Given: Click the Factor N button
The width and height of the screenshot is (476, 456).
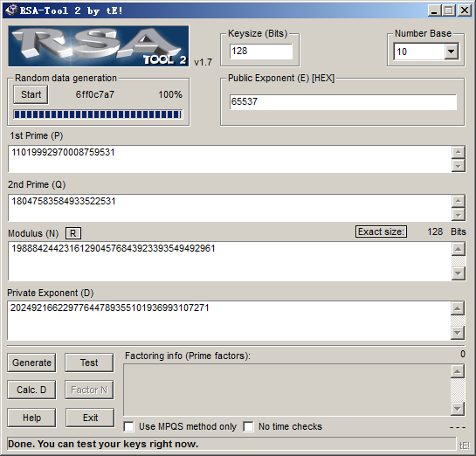Looking at the screenshot, I should [89, 390].
